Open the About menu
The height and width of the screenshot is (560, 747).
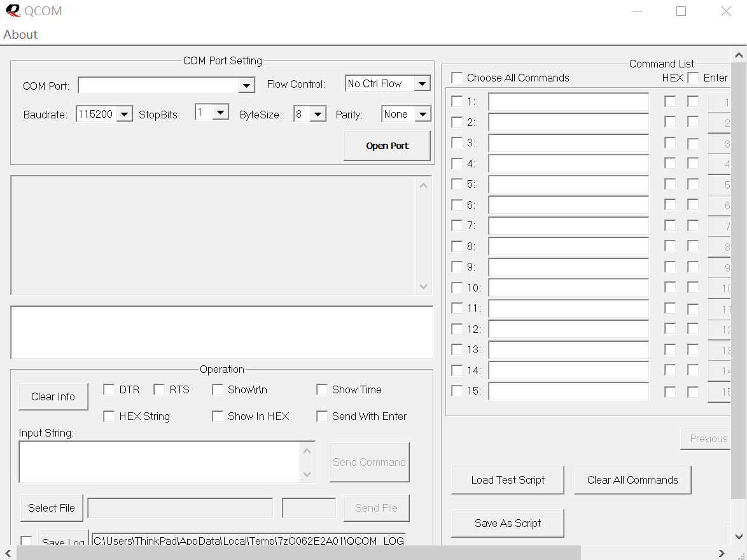point(20,35)
